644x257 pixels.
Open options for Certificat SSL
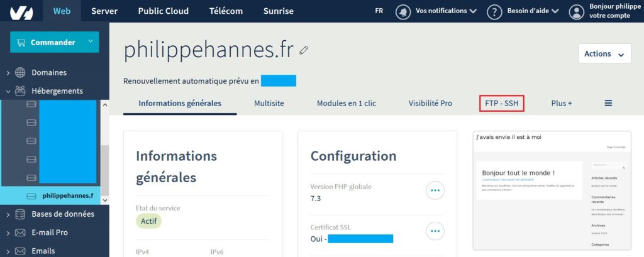click(x=435, y=231)
